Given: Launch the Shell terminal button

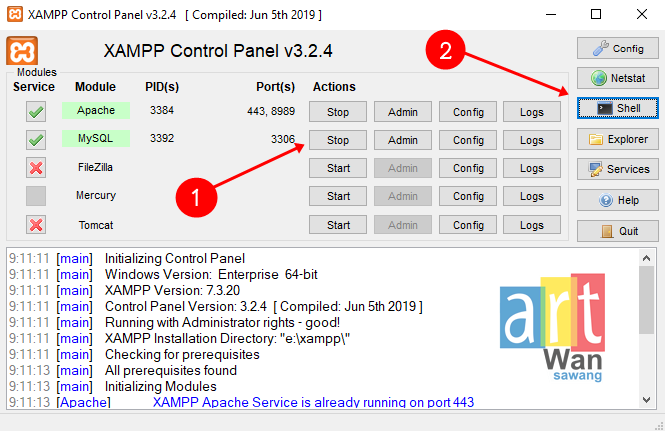Looking at the screenshot, I should [x=618, y=108].
